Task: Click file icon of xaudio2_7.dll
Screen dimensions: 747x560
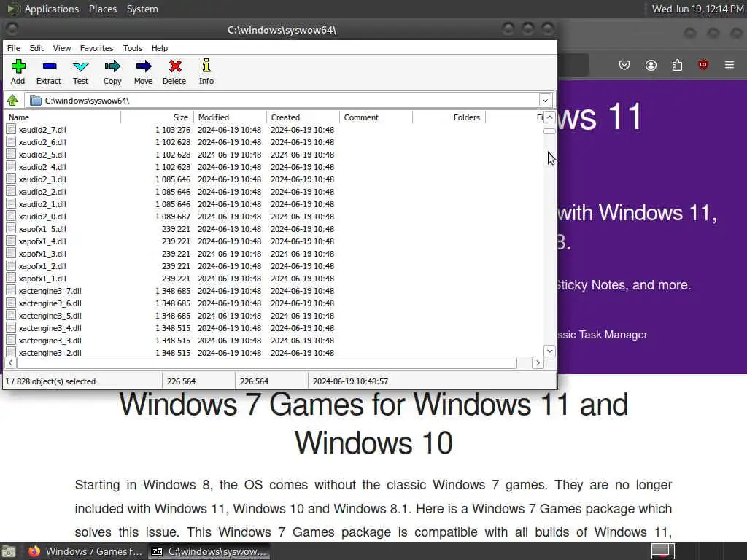Action: pyautogui.click(x=12, y=130)
